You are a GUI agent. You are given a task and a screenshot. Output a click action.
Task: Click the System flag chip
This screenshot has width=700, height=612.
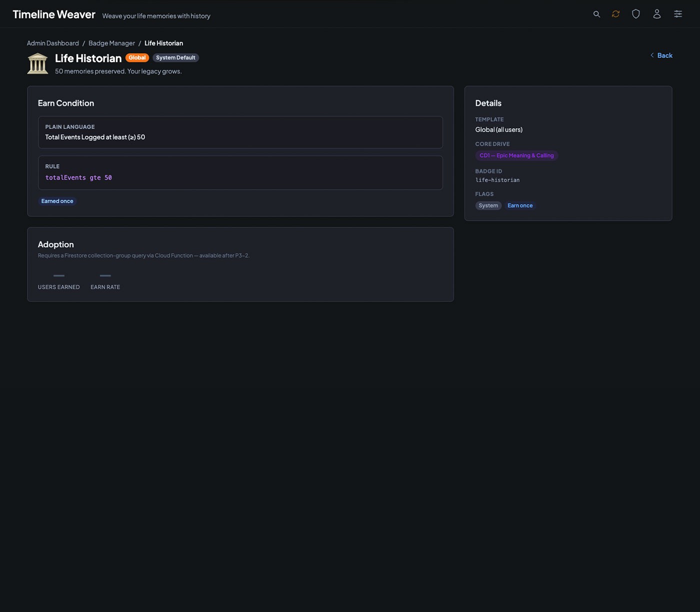(x=488, y=206)
